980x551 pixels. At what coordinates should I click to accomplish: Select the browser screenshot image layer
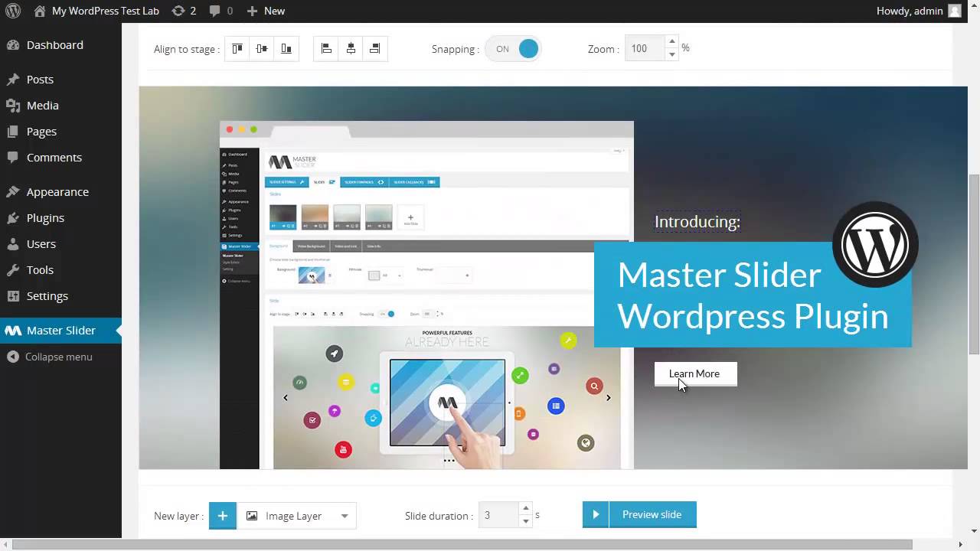[426, 295]
